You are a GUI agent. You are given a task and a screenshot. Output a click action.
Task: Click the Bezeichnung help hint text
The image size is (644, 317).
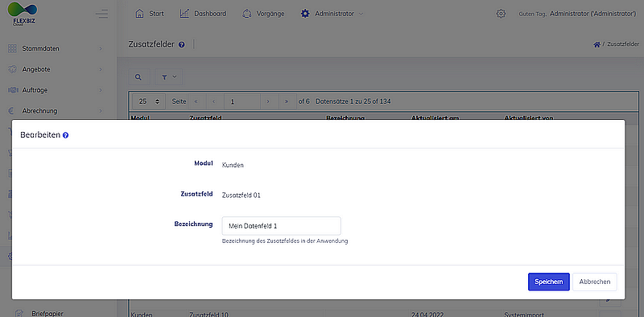coord(285,241)
